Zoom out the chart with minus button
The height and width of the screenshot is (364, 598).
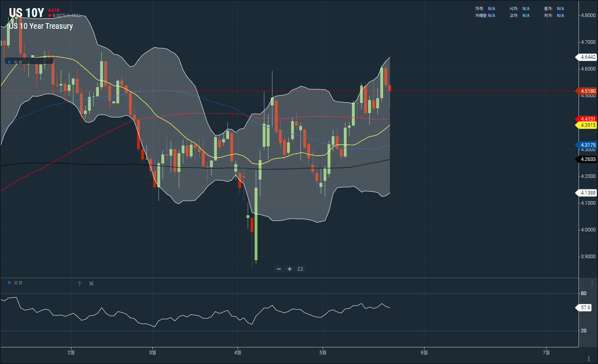279,269
